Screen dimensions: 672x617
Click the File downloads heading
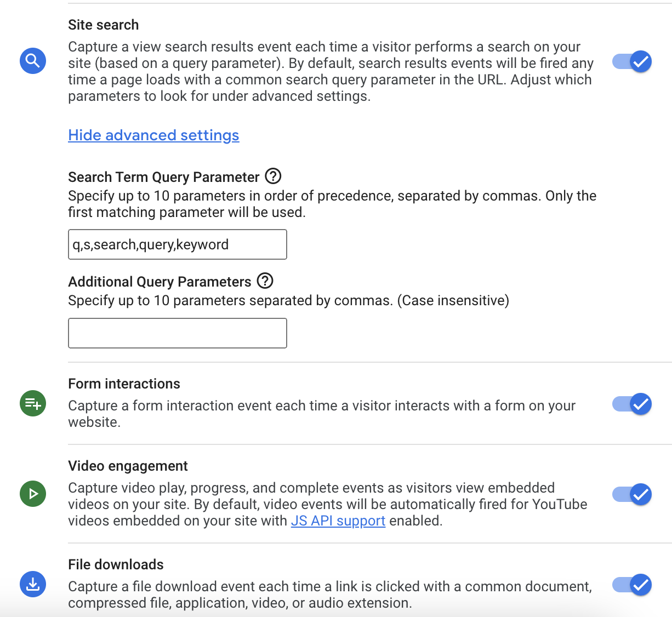116,564
